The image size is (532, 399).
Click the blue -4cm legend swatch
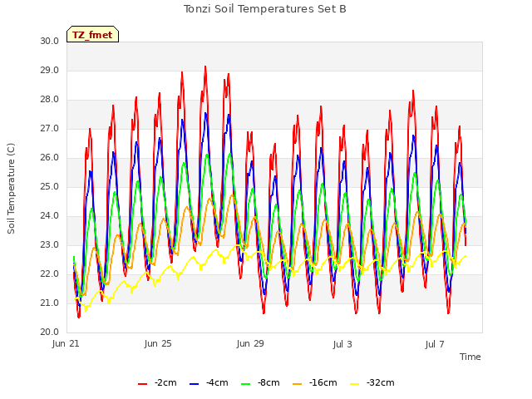click(x=194, y=384)
